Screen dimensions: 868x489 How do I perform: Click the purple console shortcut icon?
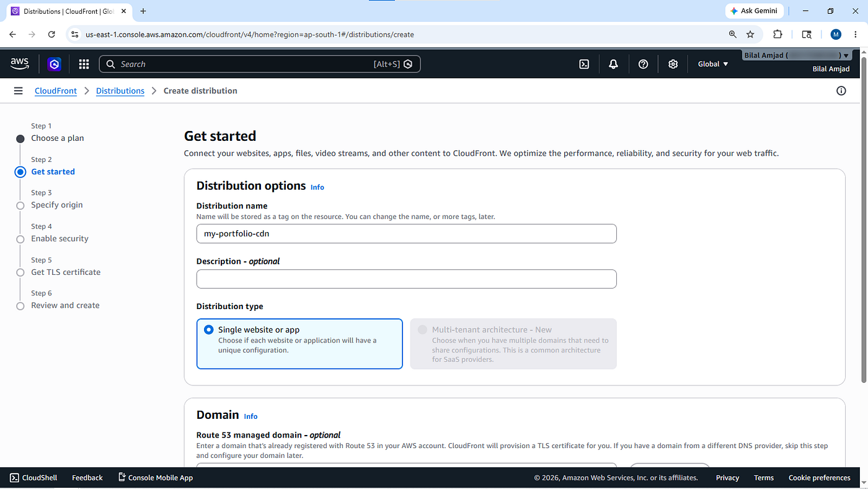[55, 64]
